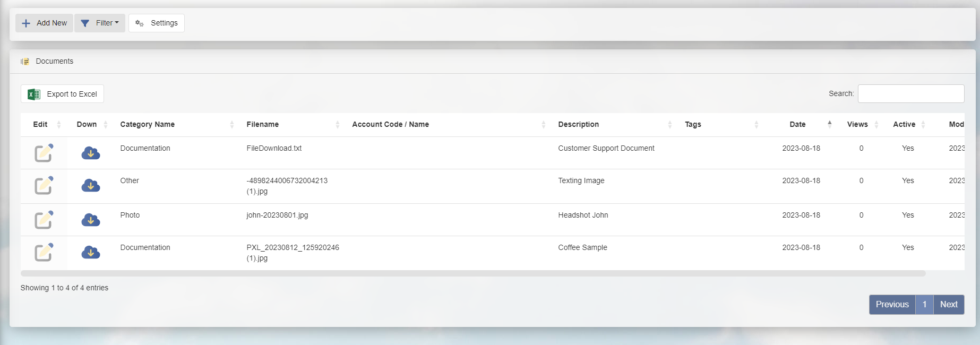The image size is (980, 345).
Task: Open the Settings button
Action: [157, 23]
